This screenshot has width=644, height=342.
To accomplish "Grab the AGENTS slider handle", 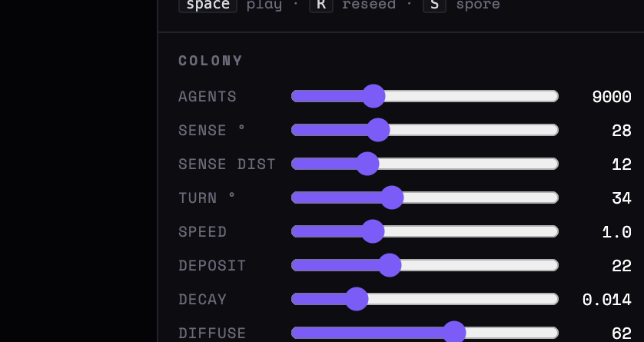I will [x=373, y=96].
